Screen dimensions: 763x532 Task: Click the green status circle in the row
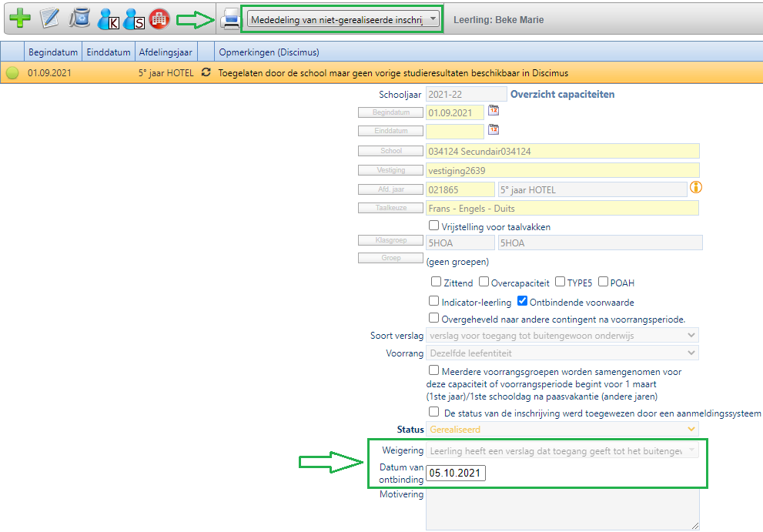pyautogui.click(x=12, y=73)
